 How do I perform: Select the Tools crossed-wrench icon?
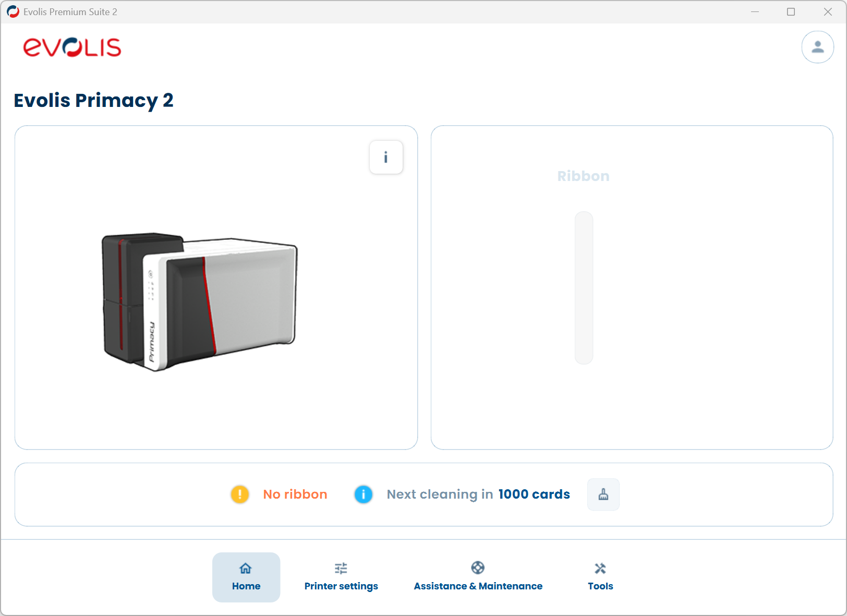[600, 568]
